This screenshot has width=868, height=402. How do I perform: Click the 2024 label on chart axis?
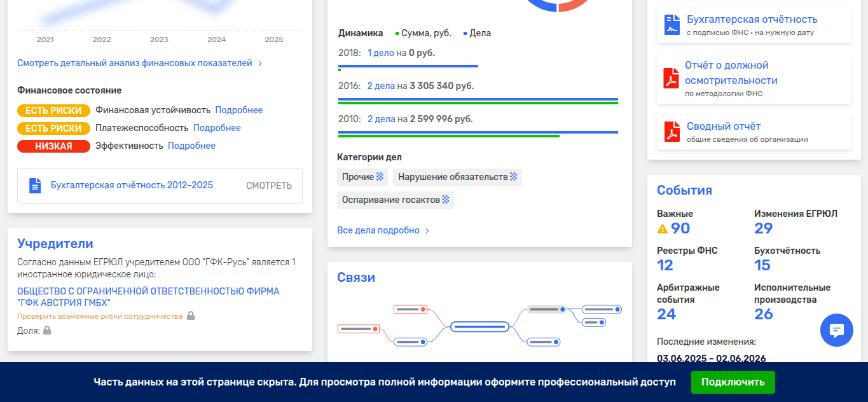[x=216, y=39]
